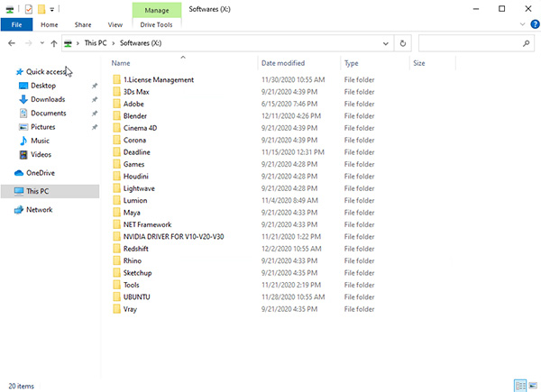
Task: Open OneDrive in the navigation pane
Action: point(40,173)
